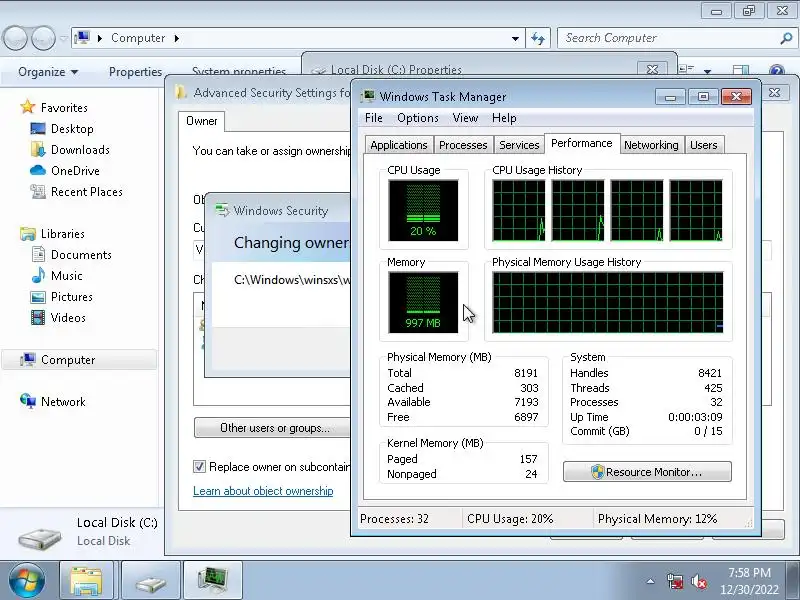The height and width of the screenshot is (600, 800).
Task: Open the Users tab
Action: (704, 145)
